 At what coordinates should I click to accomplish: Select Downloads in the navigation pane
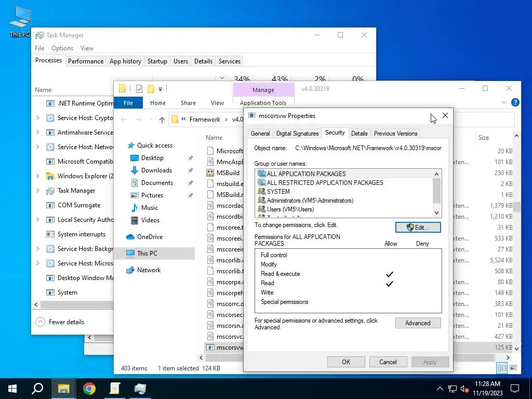click(156, 170)
